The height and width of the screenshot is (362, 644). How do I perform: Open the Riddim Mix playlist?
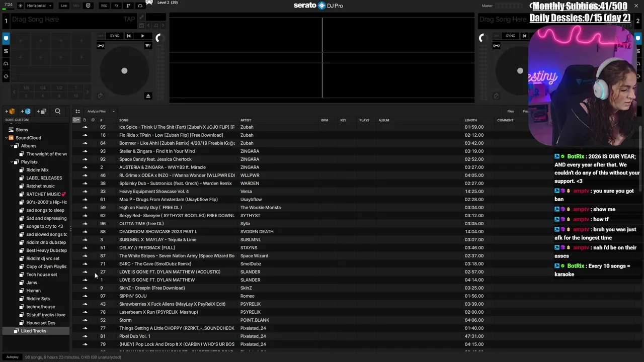coord(38,170)
